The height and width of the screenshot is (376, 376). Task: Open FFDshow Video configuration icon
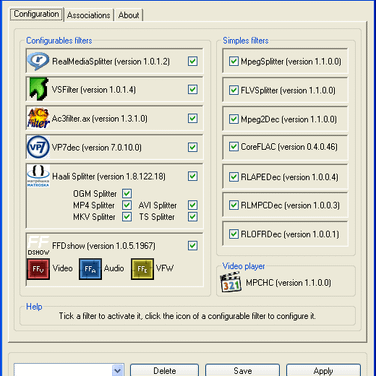tap(38, 269)
